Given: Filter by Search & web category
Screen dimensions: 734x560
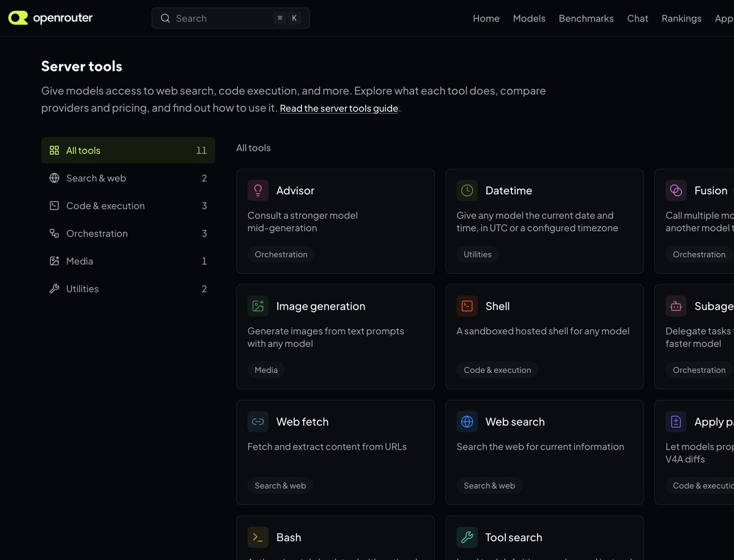Looking at the screenshot, I should pos(128,178).
